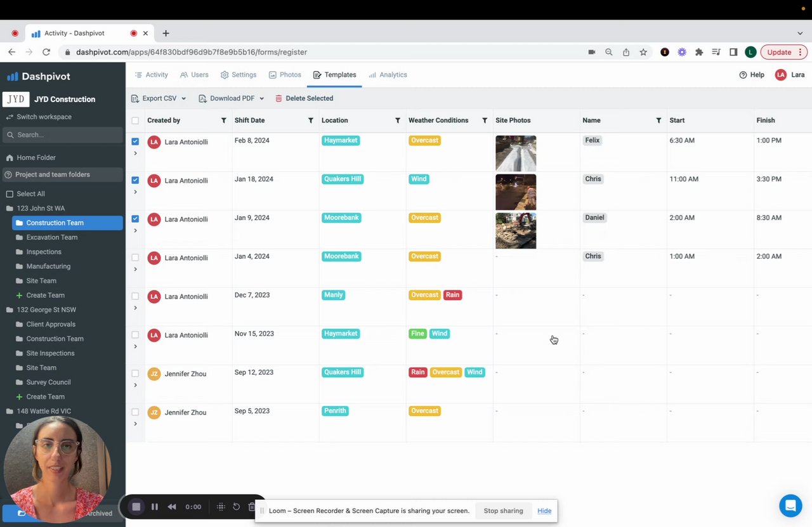Uncheck the Jan 18, 2024 row checkbox

135,180
